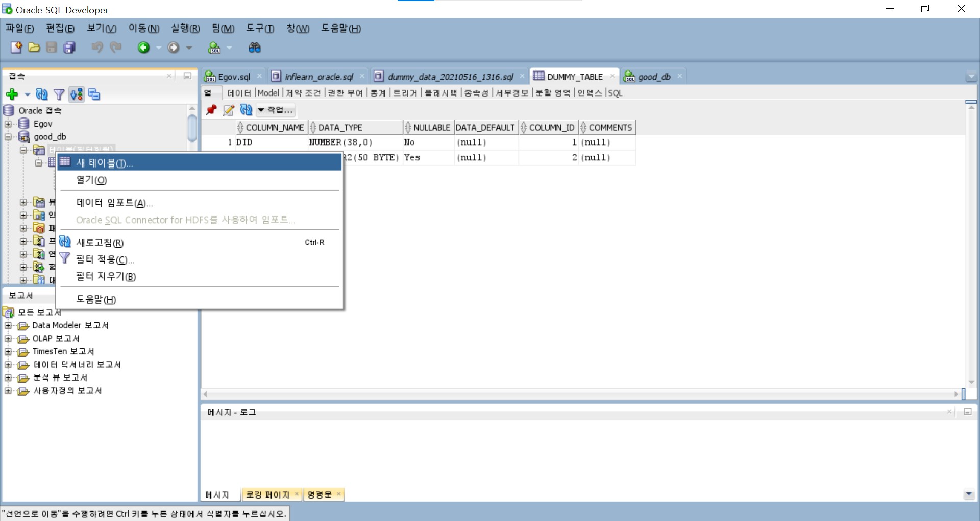Screen dimensions: 980x521
Task: Click the horizontal scrollbar of the columns grid
Action: 580,394
